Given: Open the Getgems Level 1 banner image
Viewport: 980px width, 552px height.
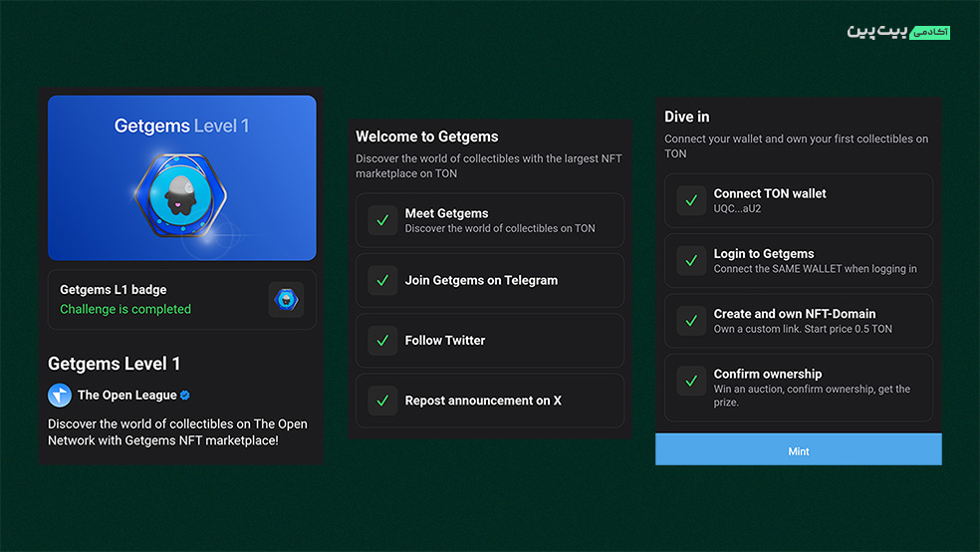Looking at the screenshot, I should pos(182,177).
